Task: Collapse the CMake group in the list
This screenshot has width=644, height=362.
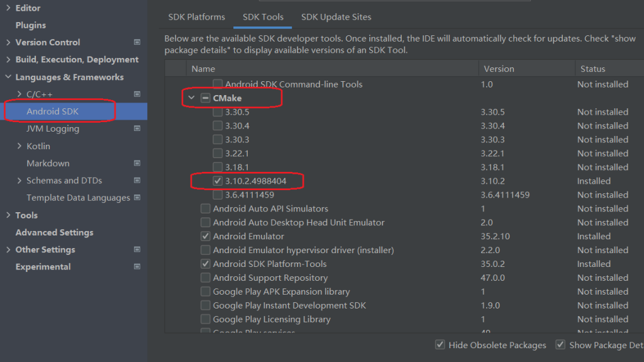Action: click(191, 98)
